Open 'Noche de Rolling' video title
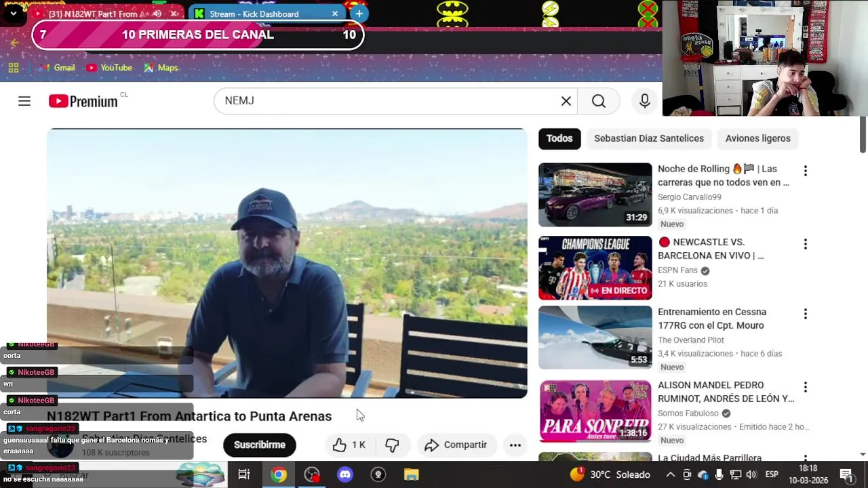 coord(724,176)
